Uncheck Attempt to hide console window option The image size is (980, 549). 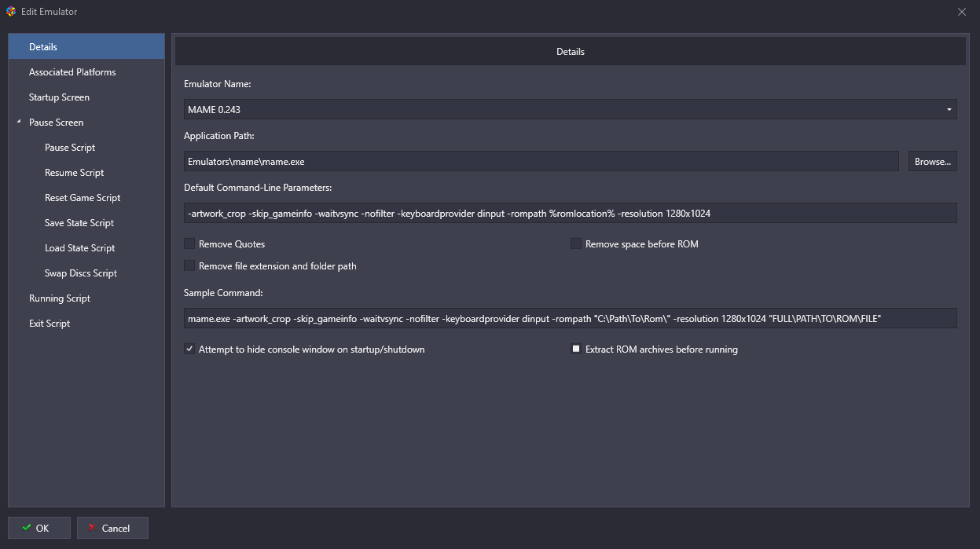[x=189, y=350]
